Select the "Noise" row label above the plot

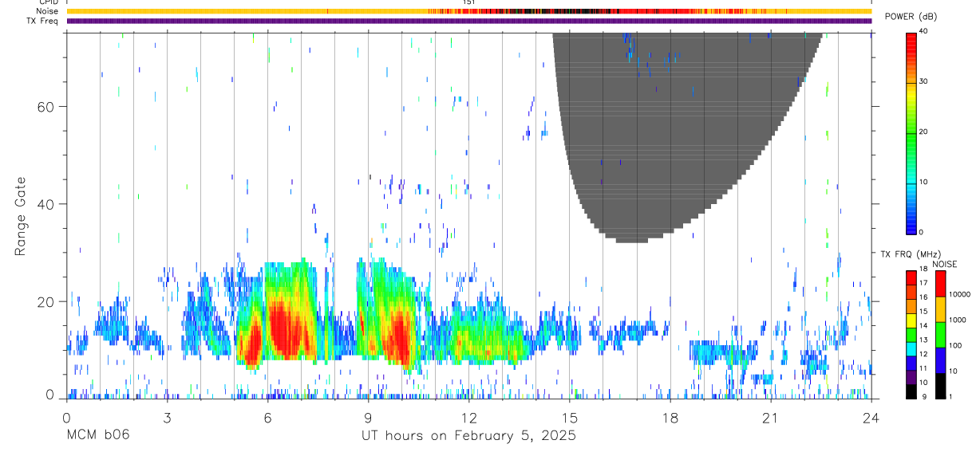48,11
